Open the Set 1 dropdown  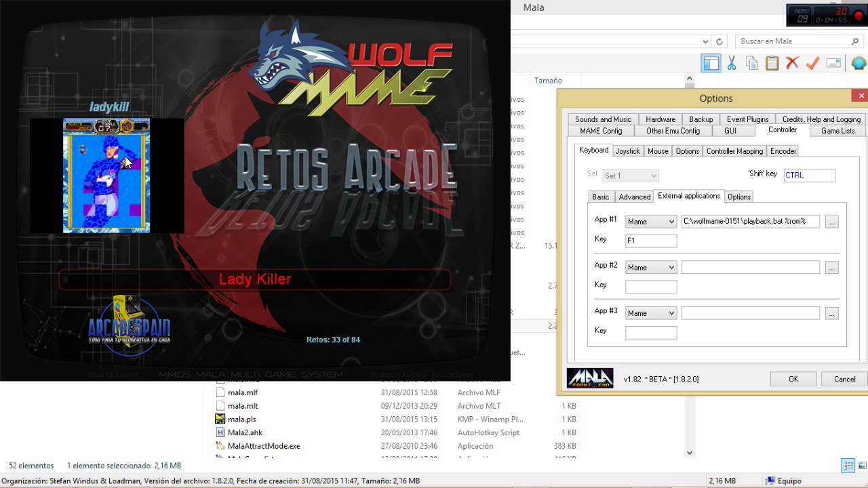coord(631,176)
